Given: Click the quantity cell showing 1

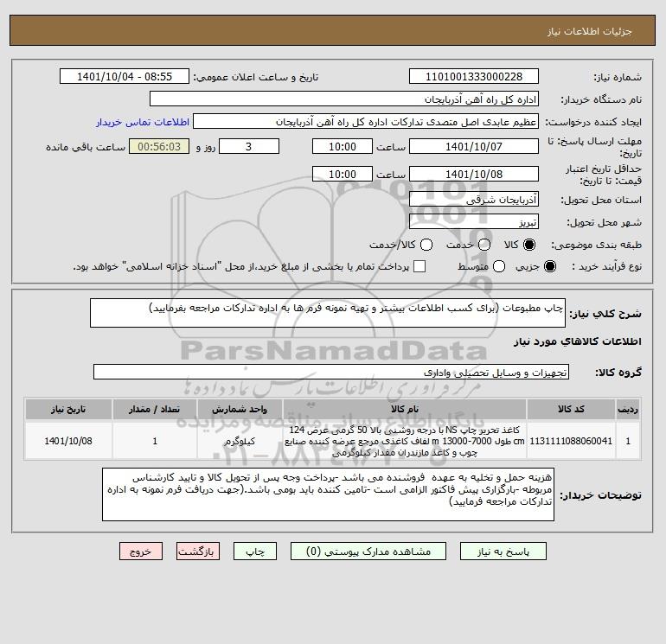Looking at the screenshot, I should pyautogui.click(x=155, y=441).
